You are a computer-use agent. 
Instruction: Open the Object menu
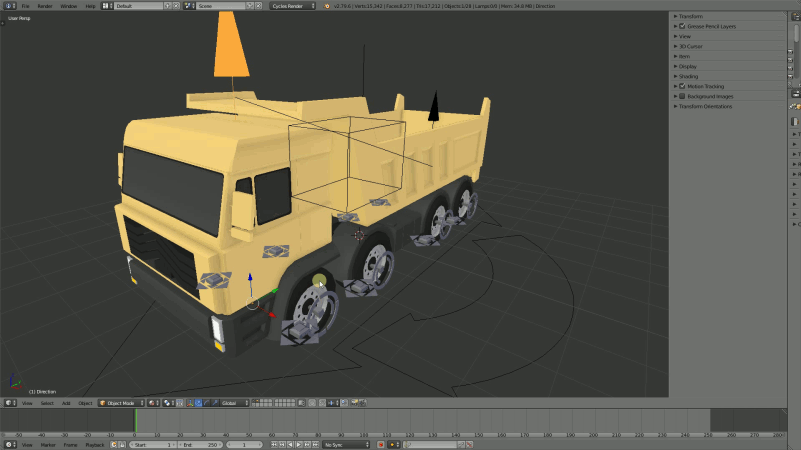[x=85, y=403]
